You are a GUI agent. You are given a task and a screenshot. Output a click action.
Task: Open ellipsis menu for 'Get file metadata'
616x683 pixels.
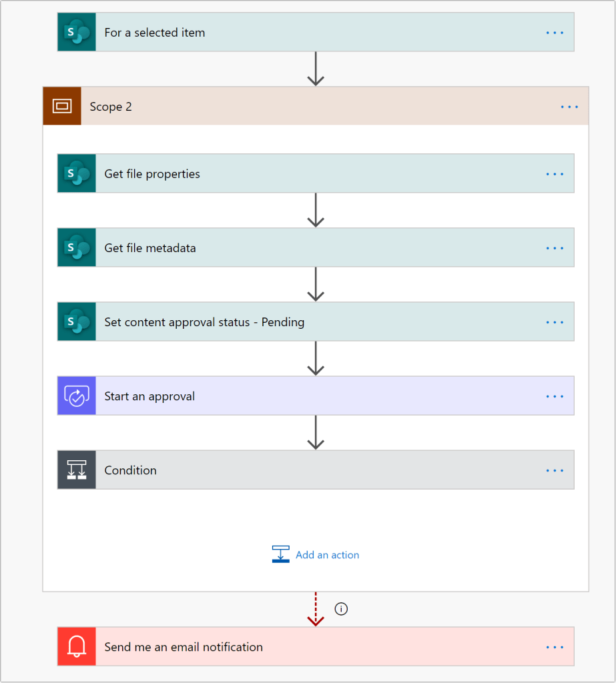click(x=555, y=247)
